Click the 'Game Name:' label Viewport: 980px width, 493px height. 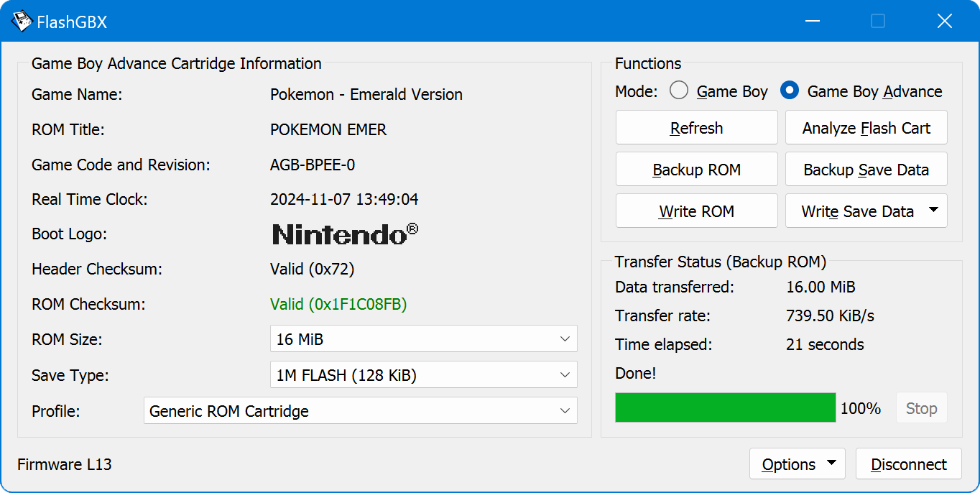77,94
